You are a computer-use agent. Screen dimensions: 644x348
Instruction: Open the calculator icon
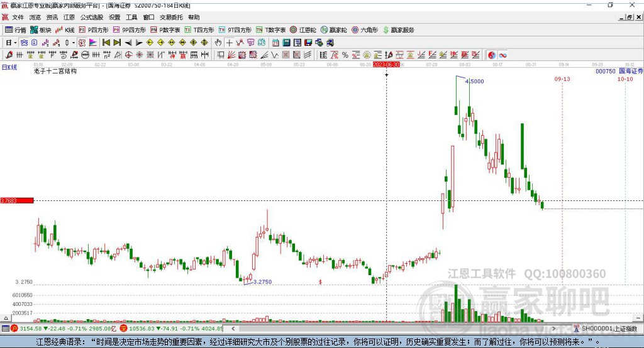point(286,43)
